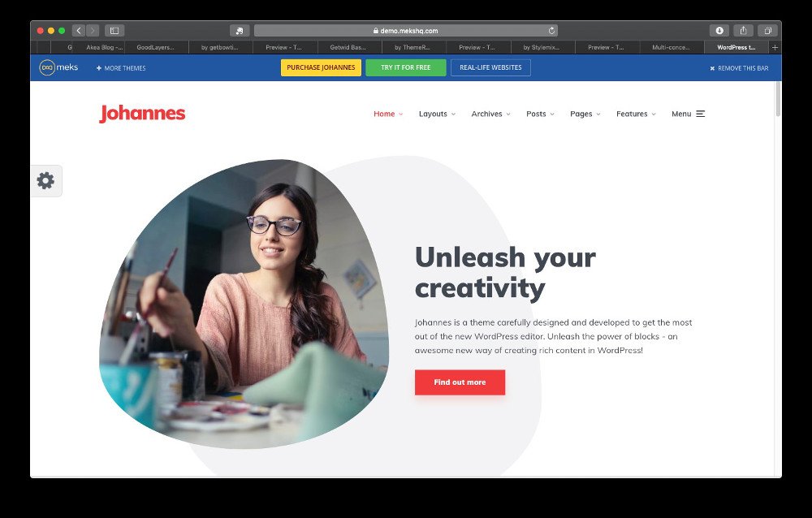Expand the Features dropdown
812x518 pixels.
636,114
